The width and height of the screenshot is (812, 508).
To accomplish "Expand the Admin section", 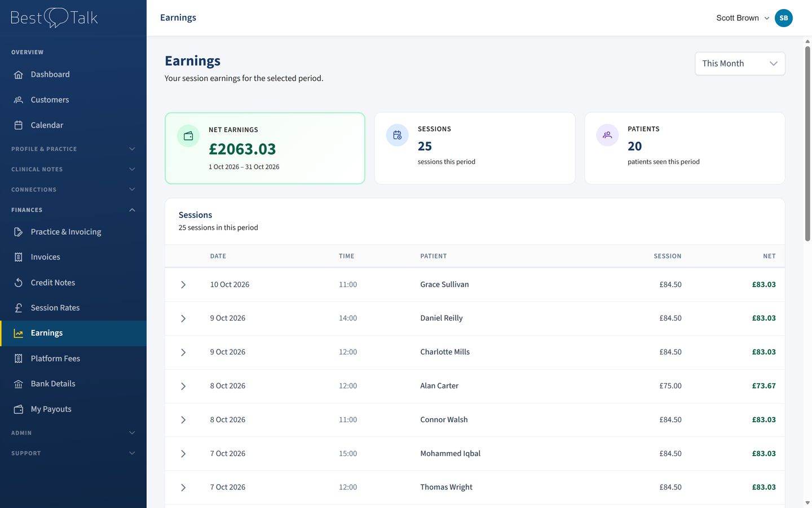I will (73, 433).
